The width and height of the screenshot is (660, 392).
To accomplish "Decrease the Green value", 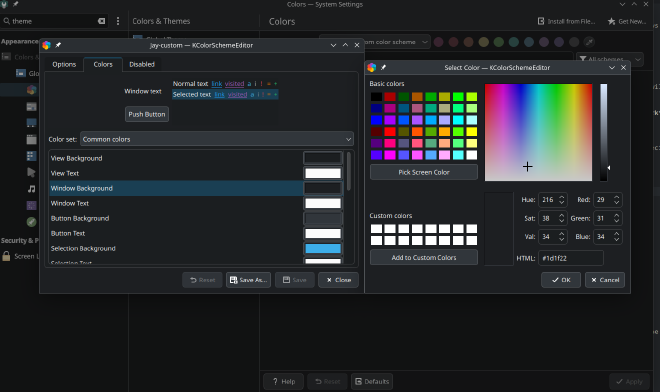I will [x=616, y=221].
